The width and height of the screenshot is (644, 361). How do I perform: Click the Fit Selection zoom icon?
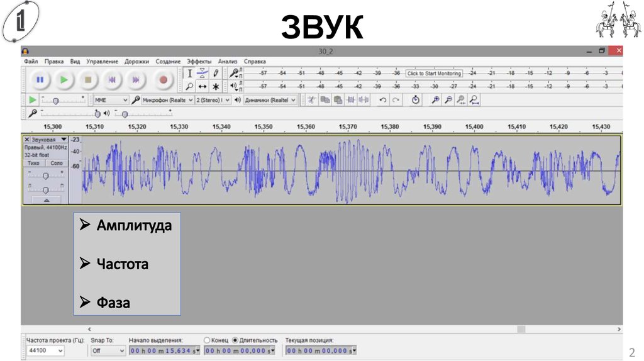click(461, 100)
